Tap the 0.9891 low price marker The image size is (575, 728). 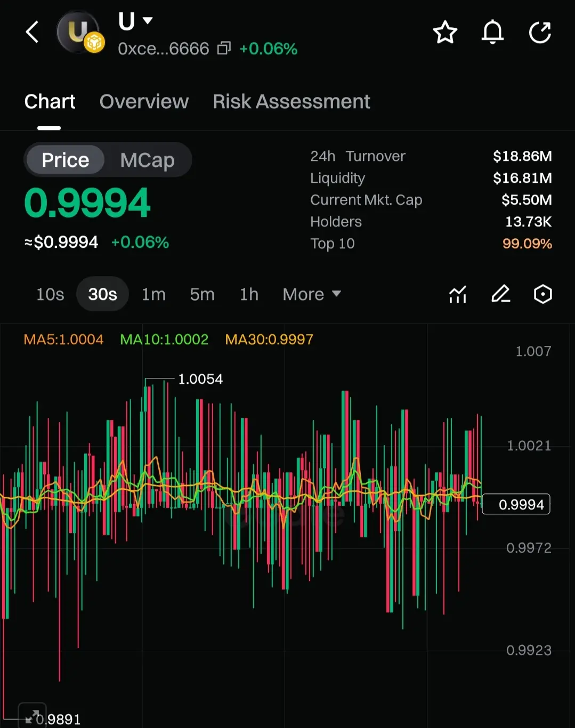59,719
